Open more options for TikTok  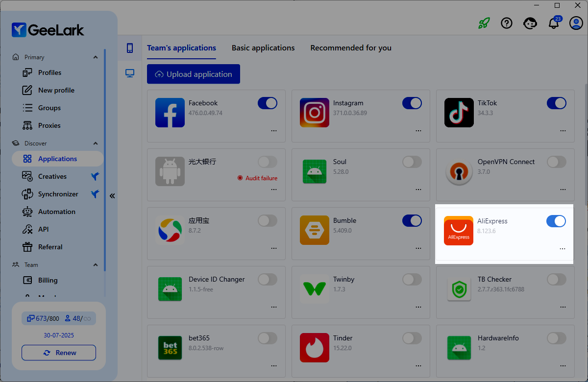[x=563, y=131]
